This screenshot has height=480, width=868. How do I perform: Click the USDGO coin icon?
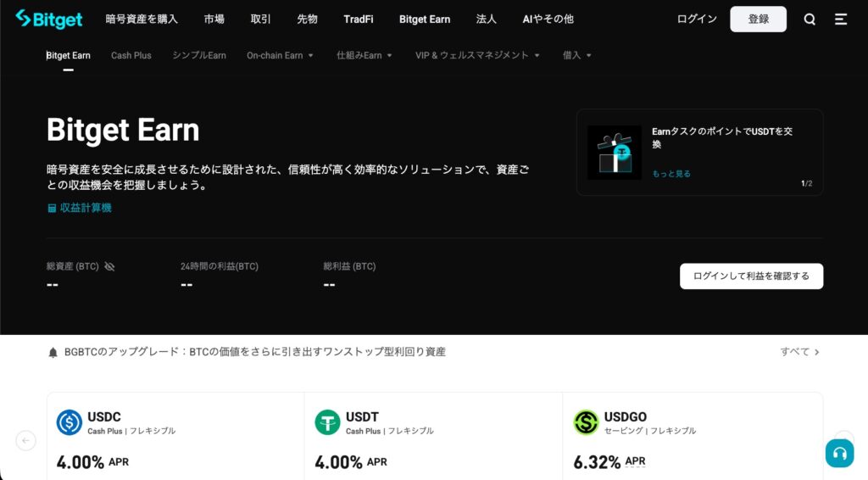[587, 422]
